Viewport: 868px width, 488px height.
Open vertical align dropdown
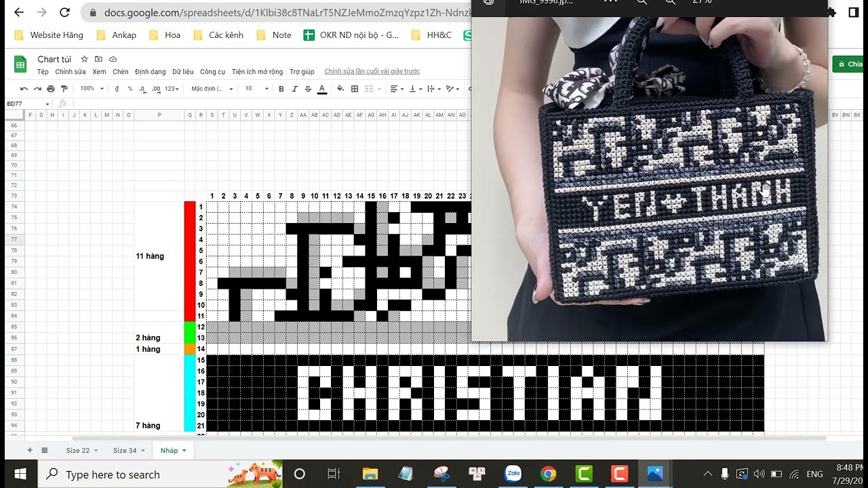tap(414, 89)
